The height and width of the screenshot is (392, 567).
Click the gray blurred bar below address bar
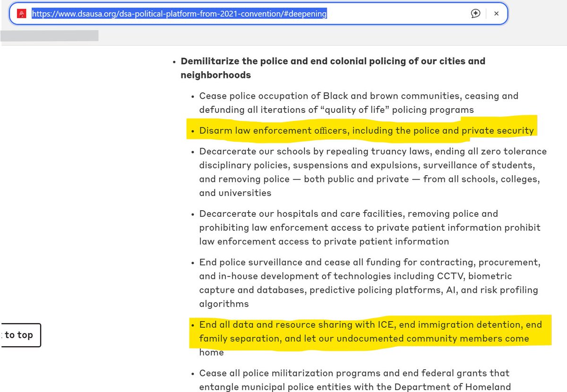pos(49,35)
